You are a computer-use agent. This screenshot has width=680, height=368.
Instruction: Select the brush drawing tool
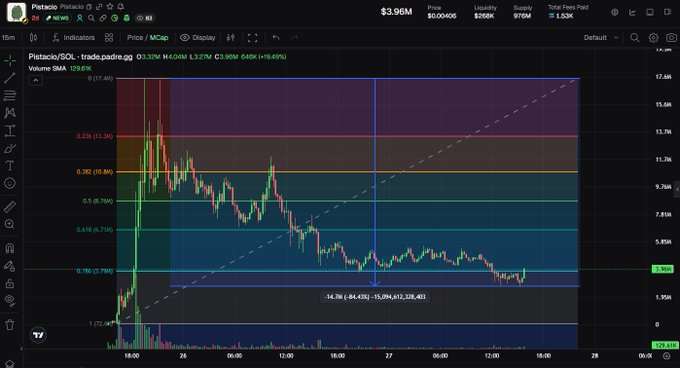pos(10,148)
